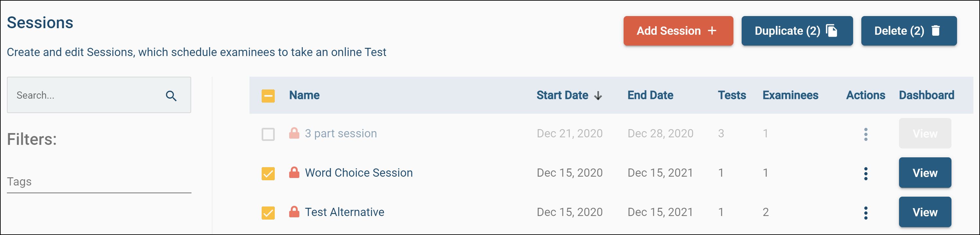The width and height of the screenshot is (980, 235).
Task: Check the 3 part session checkbox
Action: [268, 134]
